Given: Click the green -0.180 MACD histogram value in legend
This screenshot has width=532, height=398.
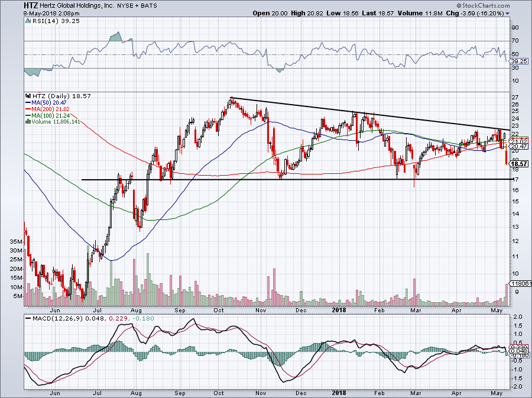Looking at the screenshot, I should [x=144, y=319].
